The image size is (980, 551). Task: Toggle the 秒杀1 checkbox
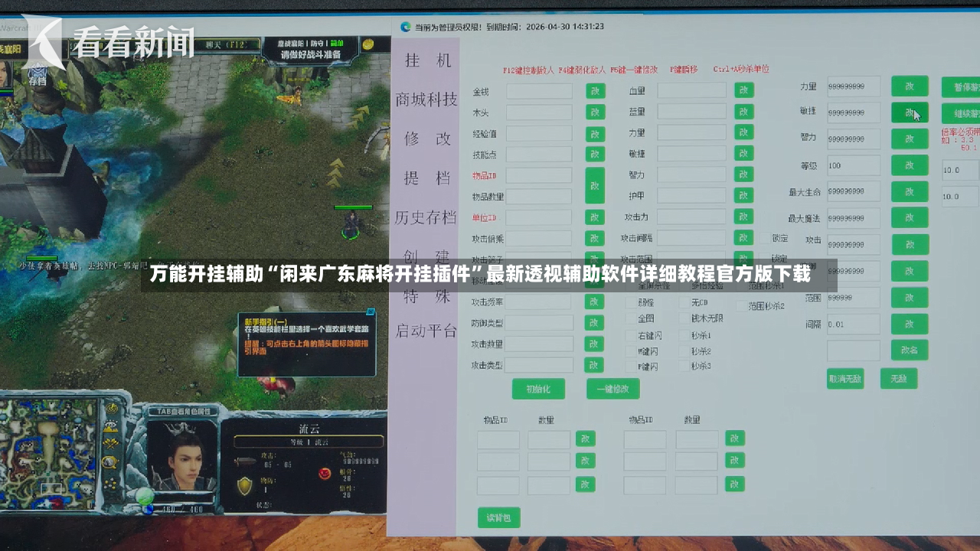[684, 335]
